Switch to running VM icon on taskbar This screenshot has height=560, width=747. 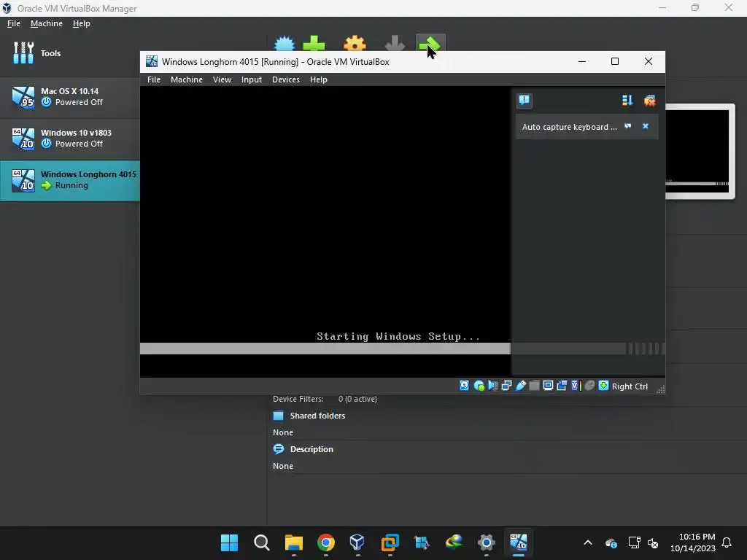[x=519, y=542]
